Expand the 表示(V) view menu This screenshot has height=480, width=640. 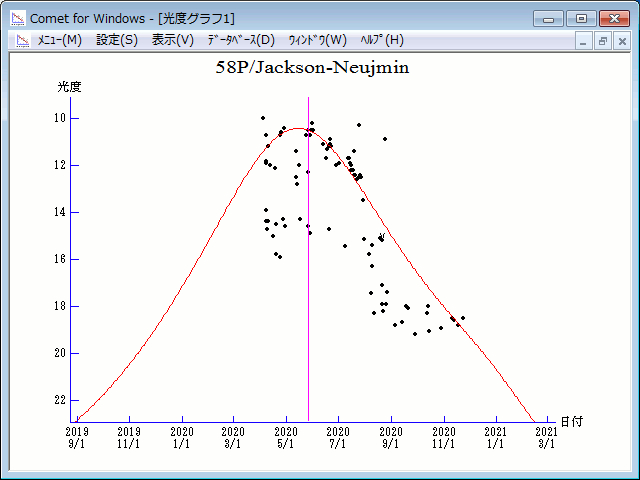(x=173, y=40)
